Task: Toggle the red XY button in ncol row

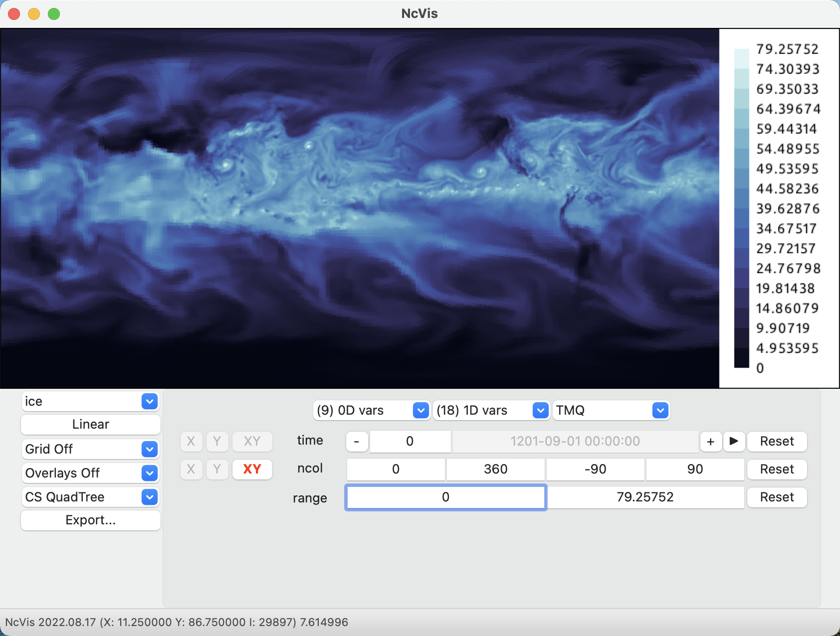Action: (x=252, y=469)
